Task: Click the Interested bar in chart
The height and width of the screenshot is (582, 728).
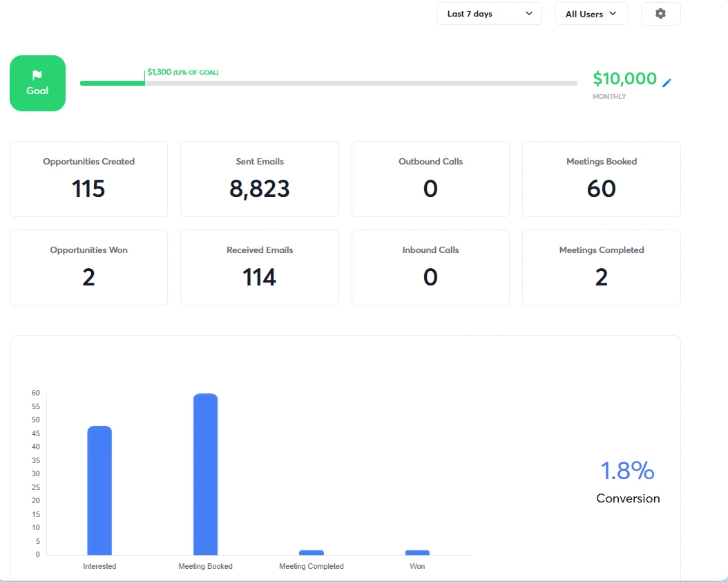Action: 99,491
